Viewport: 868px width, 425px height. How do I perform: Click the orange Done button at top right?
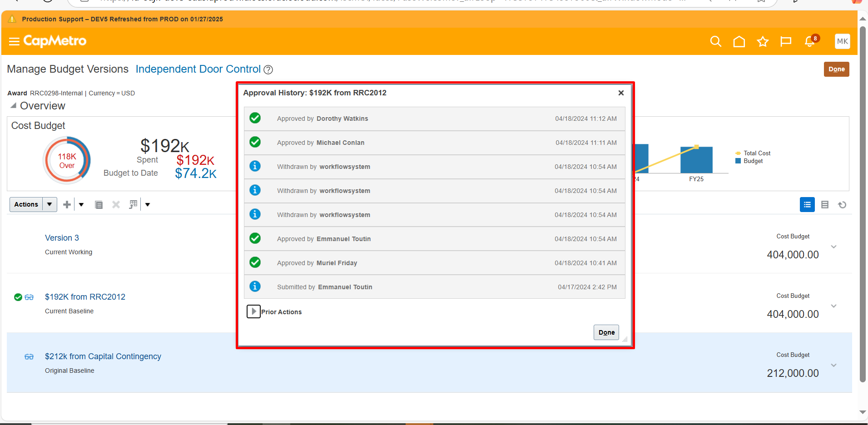pos(836,69)
